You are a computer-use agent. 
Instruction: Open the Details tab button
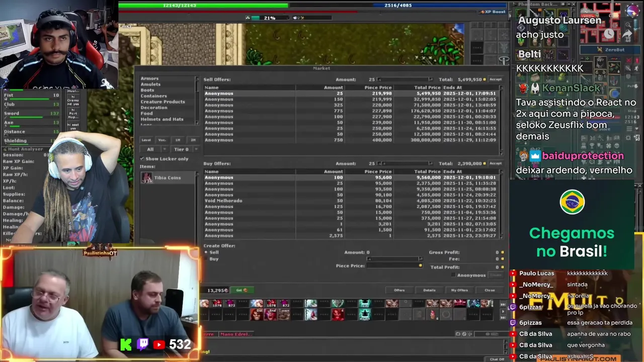(x=429, y=290)
